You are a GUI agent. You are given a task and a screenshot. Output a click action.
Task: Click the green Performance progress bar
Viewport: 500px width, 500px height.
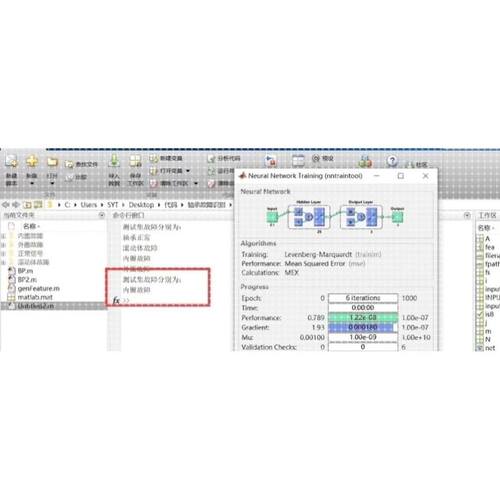coord(363,318)
